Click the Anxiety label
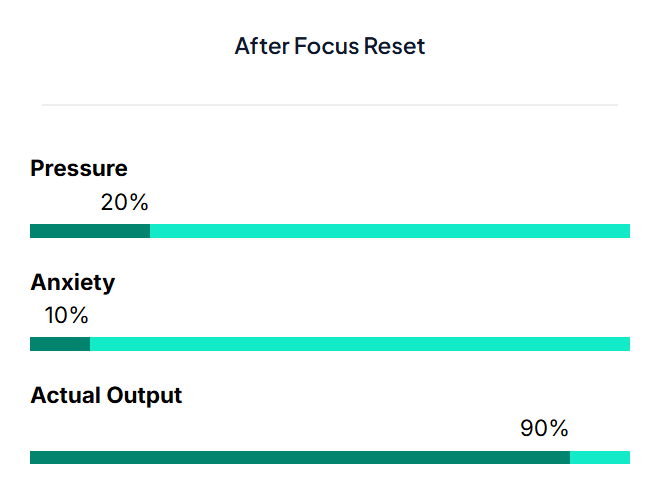This screenshot has height=496, width=662. 72,282
